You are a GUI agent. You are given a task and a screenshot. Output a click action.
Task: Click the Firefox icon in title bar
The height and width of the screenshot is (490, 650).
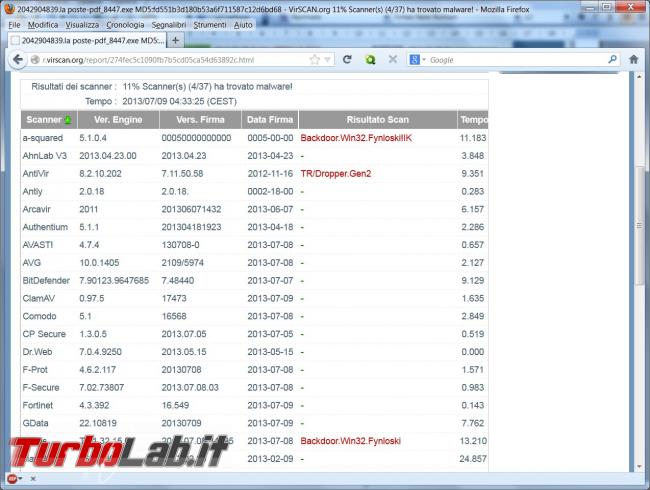coord(8,8)
